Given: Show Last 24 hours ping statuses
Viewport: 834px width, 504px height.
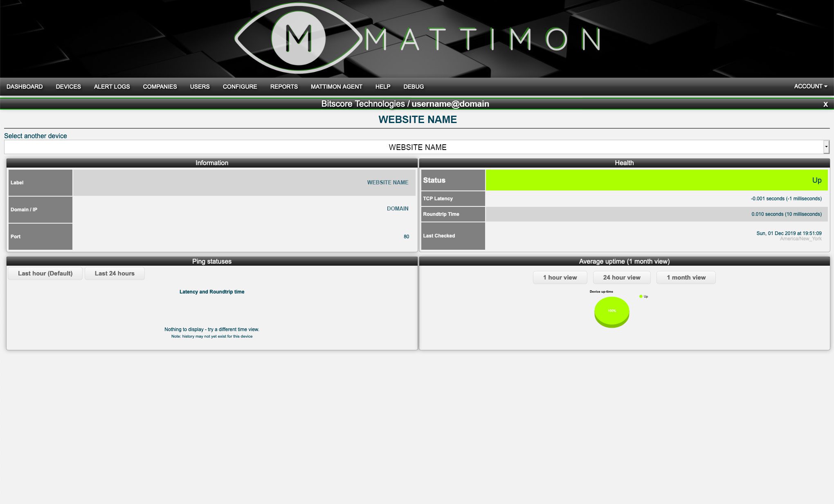Looking at the screenshot, I should 115,273.
